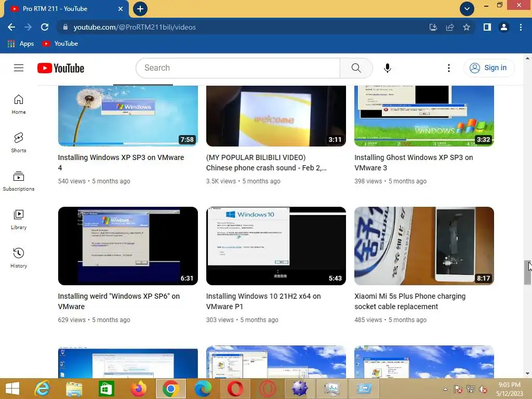Click muted volume tray icon
This screenshot has width=532, height=399.
[483, 389]
